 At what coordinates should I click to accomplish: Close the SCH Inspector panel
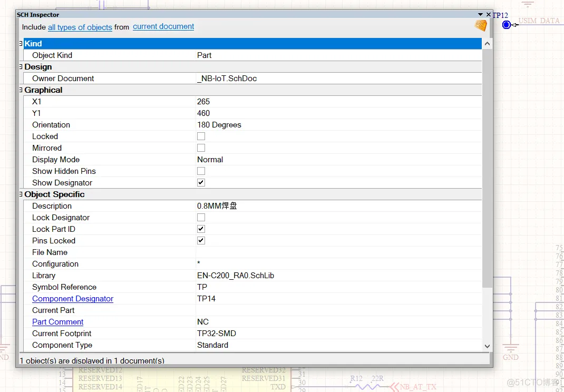(488, 14)
